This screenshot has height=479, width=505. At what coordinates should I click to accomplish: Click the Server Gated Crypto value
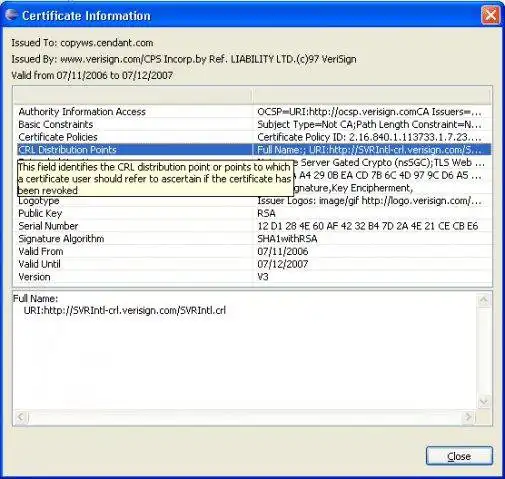pyautogui.click(x=388, y=163)
